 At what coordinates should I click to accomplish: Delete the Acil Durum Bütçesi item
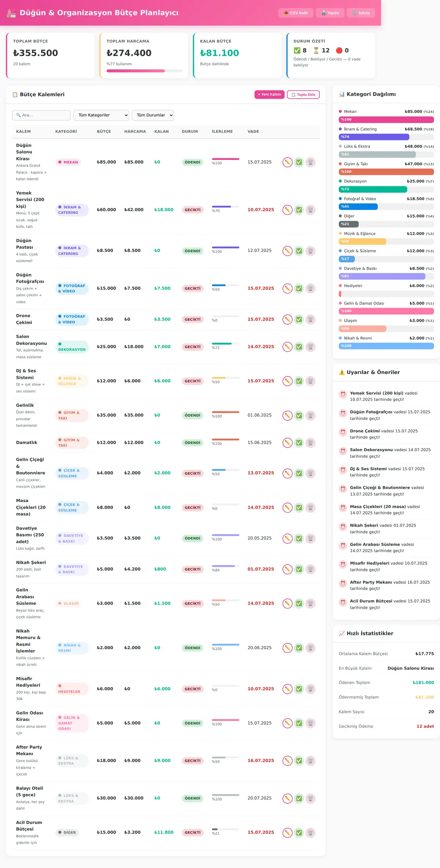tap(310, 833)
